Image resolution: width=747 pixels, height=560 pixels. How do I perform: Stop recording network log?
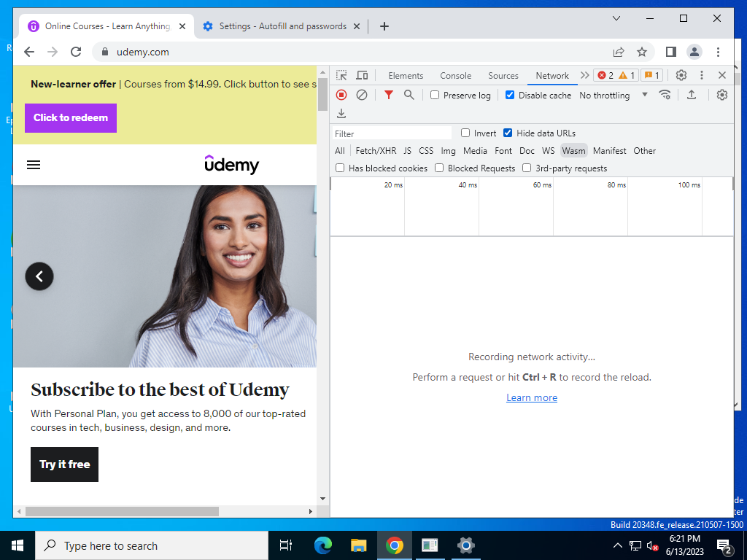[x=341, y=95]
